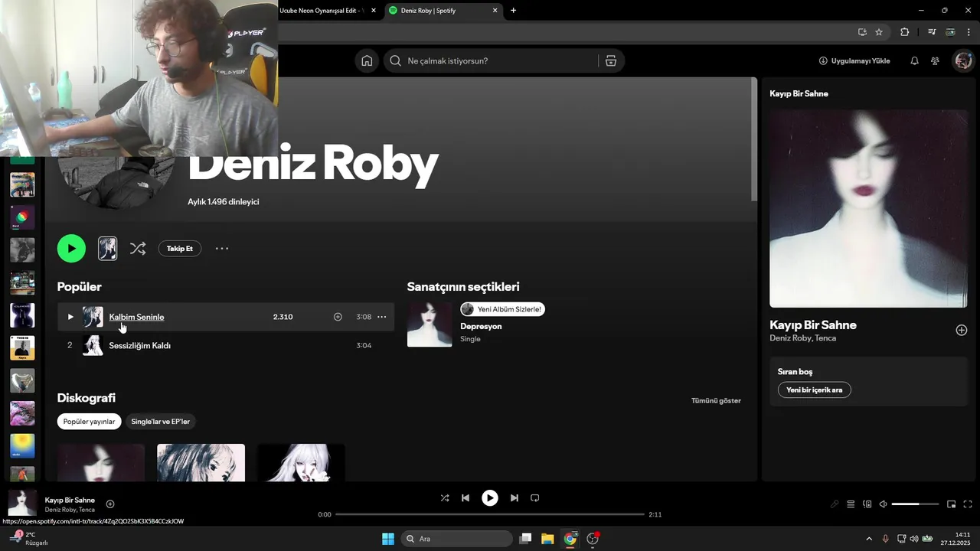980x551 pixels.
Task: Enter full screen player mode
Action: pos(968,504)
